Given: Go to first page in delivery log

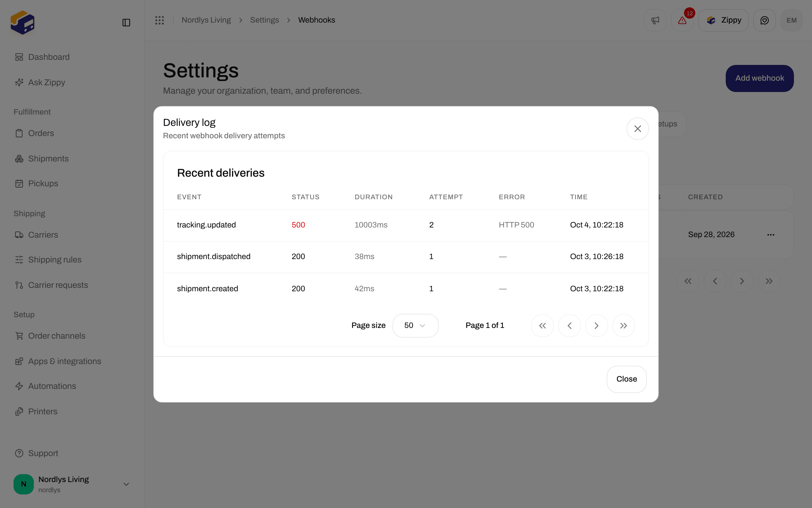Looking at the screenshot, I should pos(542,326).
